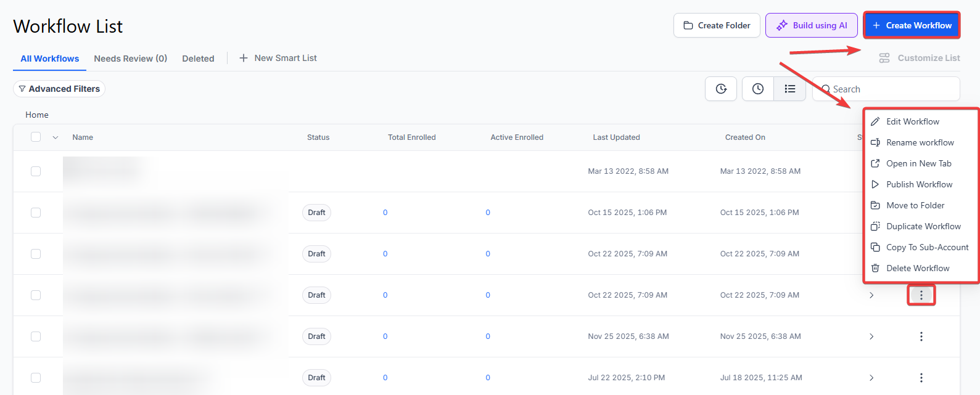
Task: Click the clock icon button near search
Action: tap(757, 89)
